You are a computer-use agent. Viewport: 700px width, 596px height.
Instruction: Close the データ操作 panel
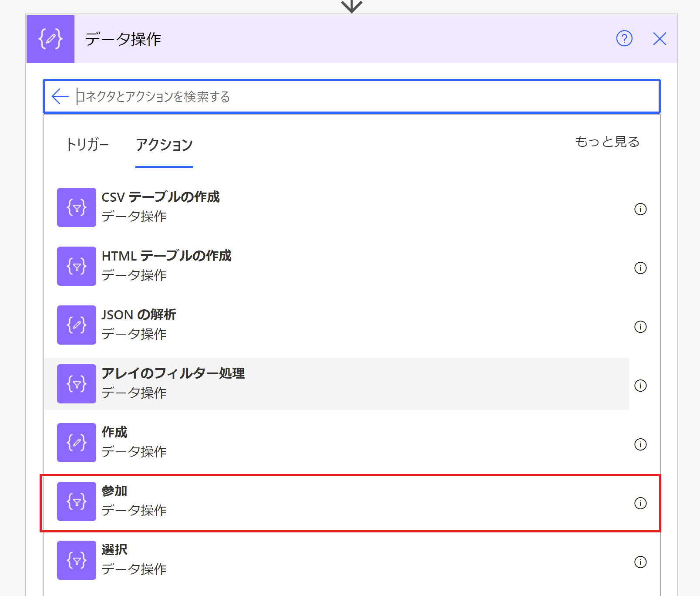tap(660, 39)
